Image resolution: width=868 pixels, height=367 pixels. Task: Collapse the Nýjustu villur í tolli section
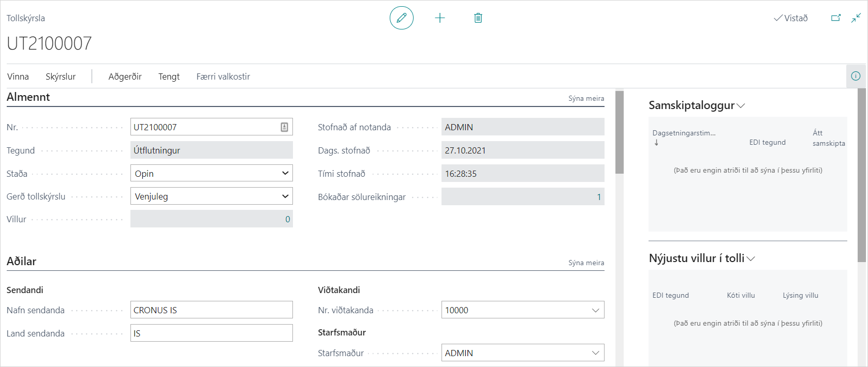tap(751, 259)
